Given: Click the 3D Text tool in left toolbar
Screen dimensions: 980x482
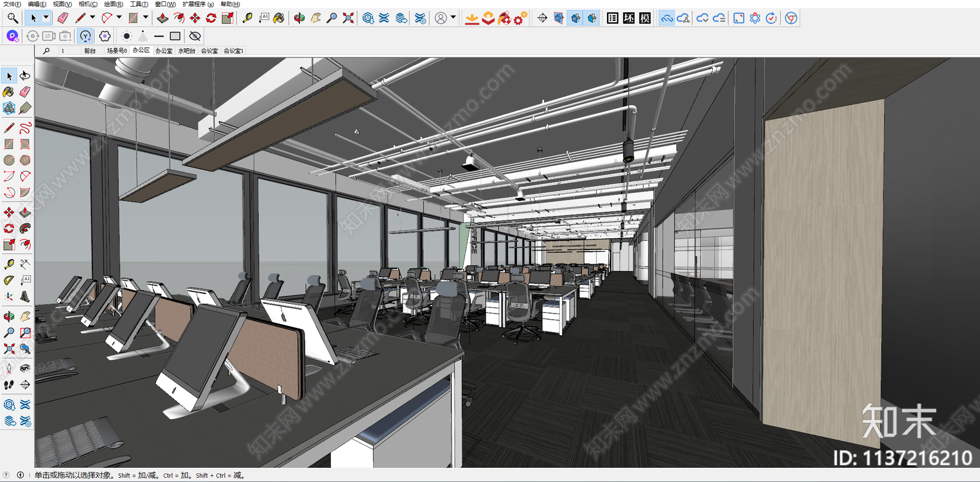Looking at the screenshot, I should point(25,296).
